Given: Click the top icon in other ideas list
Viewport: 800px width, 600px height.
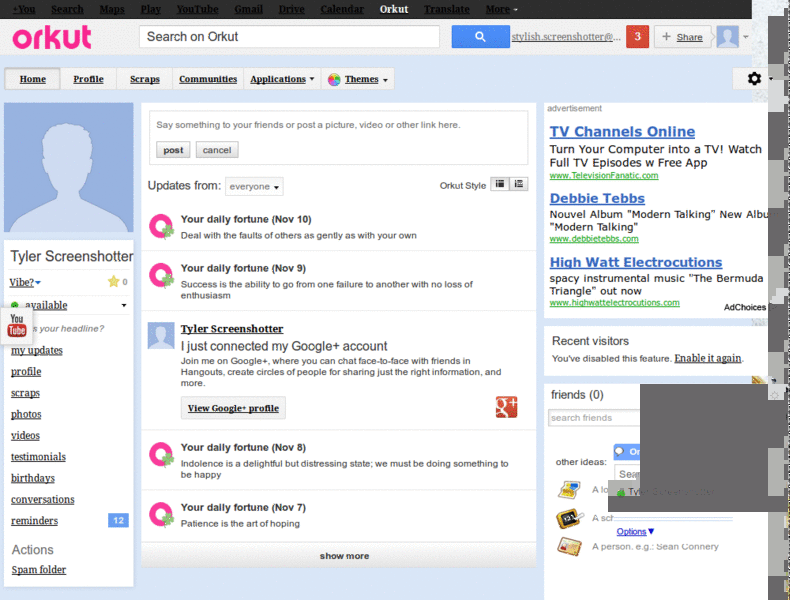Looking at the screenshot, I should (569, 490).
